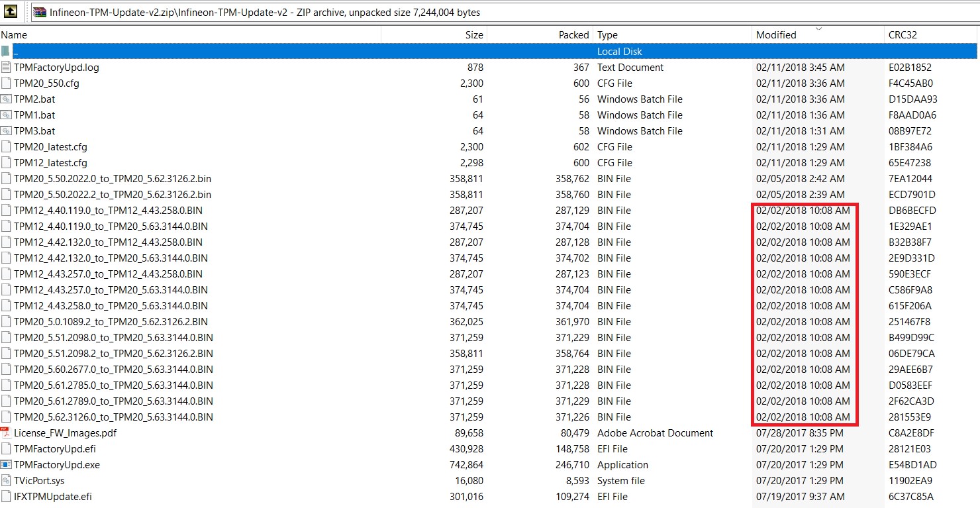
Task: Sort by the Type column header
Action: (x=673, y=35)
